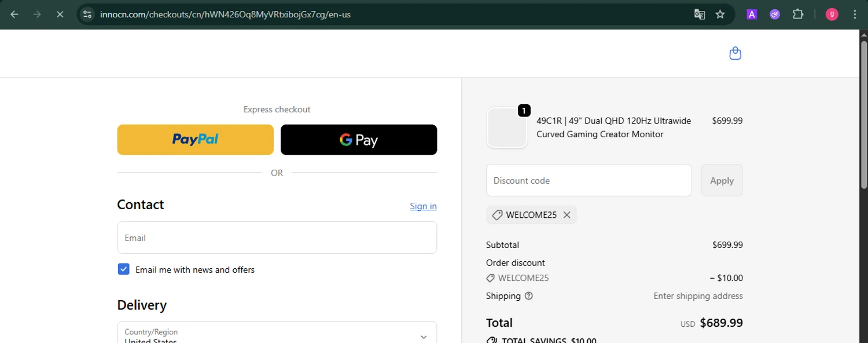Click the 49C1R monitor product name
This screenshot has width=868, height=343.
tap(613, 127)
